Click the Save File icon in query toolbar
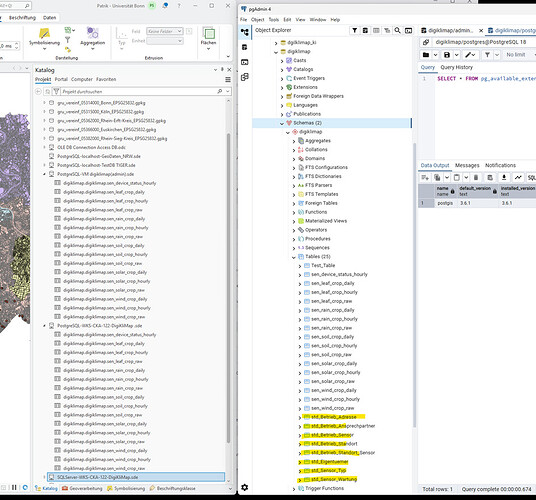Image resolution: width=536 pixels, height=500 pixels. coord(447,55)
